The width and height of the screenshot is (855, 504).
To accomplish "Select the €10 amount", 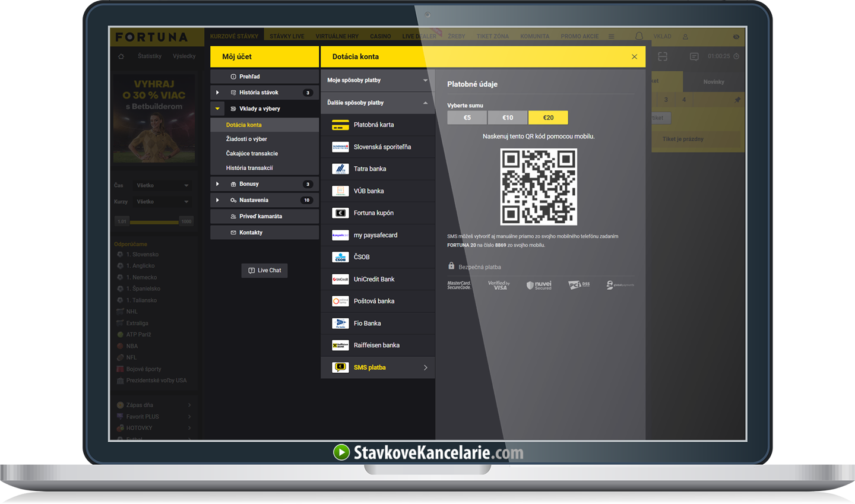I will [508, 118].
